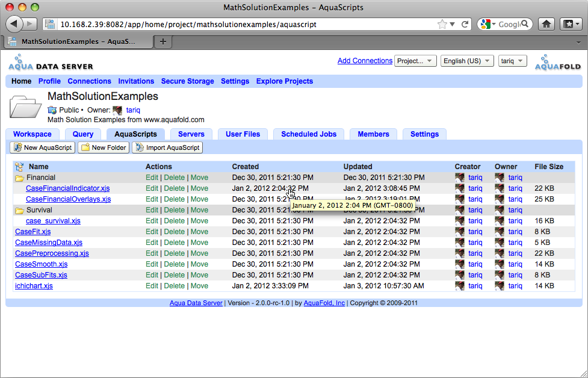
Task: Open Secure Storage in navigation bar
Action: click(188, 81)
